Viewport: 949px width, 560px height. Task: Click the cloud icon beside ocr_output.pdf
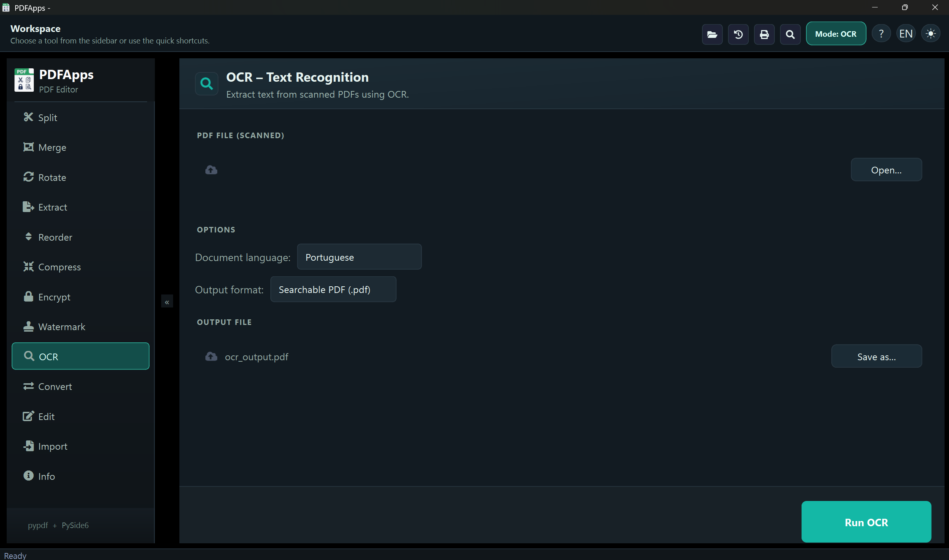(211, 356)
